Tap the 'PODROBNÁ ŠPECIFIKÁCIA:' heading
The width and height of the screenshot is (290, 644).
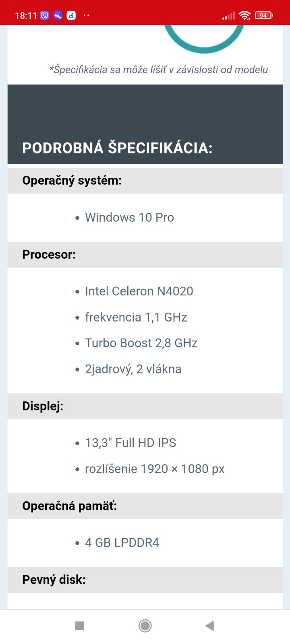click(117, 148)
